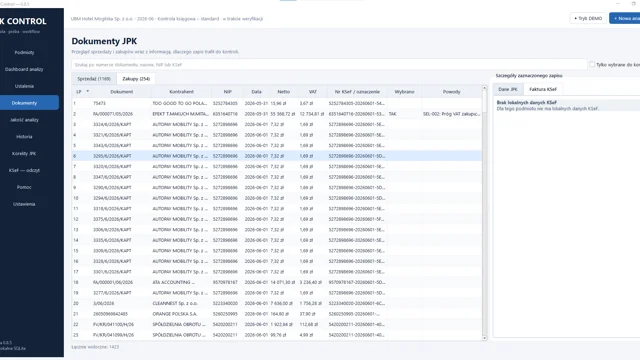Sort table by Dokument column header
Screen dimensions: 640x360
[122, 92]
